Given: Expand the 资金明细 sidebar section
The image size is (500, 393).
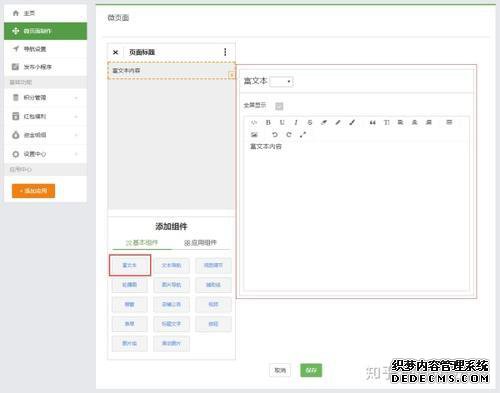Looking at the screenshot, I should 45,135.
